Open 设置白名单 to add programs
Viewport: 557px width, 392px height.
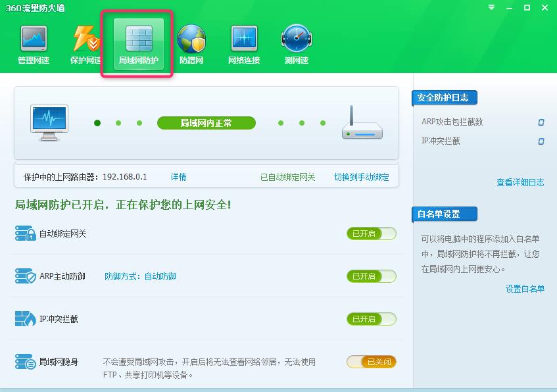tap(524, 288)
